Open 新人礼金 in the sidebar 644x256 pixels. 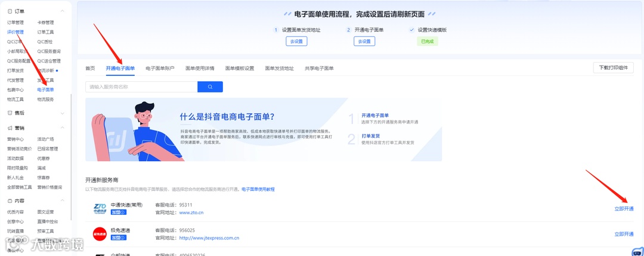(15, 177)
